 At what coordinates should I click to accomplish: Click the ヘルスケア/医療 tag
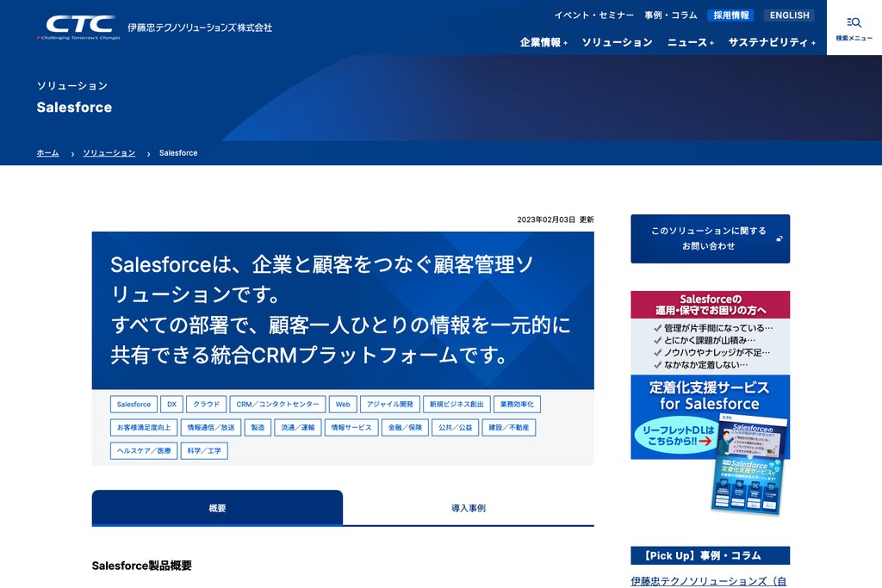pyautogui.click(x=144, y=450)
